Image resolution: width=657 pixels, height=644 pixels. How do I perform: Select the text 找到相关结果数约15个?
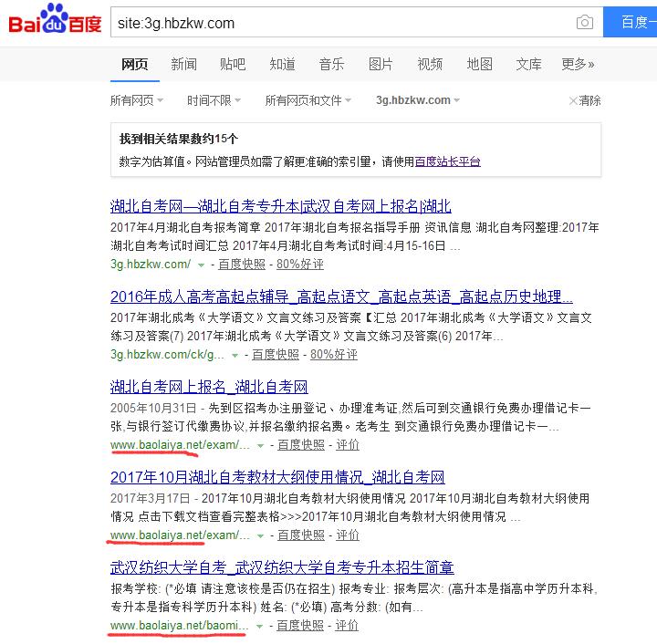[x=179, y=139]
